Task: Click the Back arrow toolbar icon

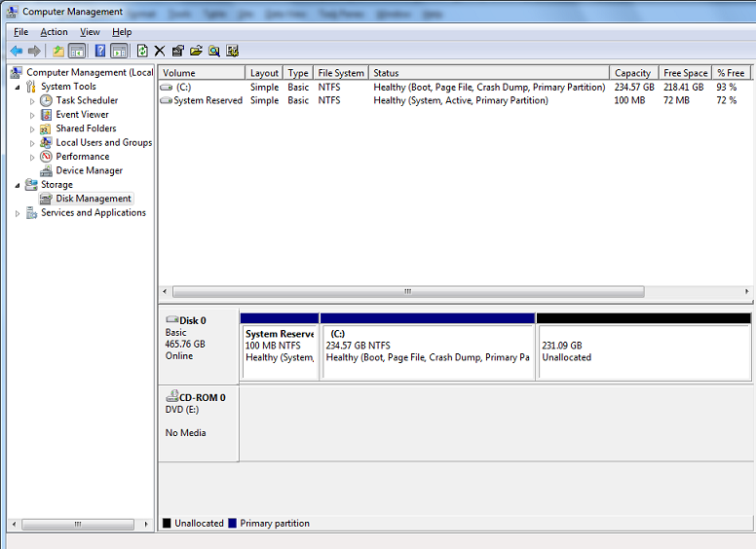Action: click(x=16, y=51)
